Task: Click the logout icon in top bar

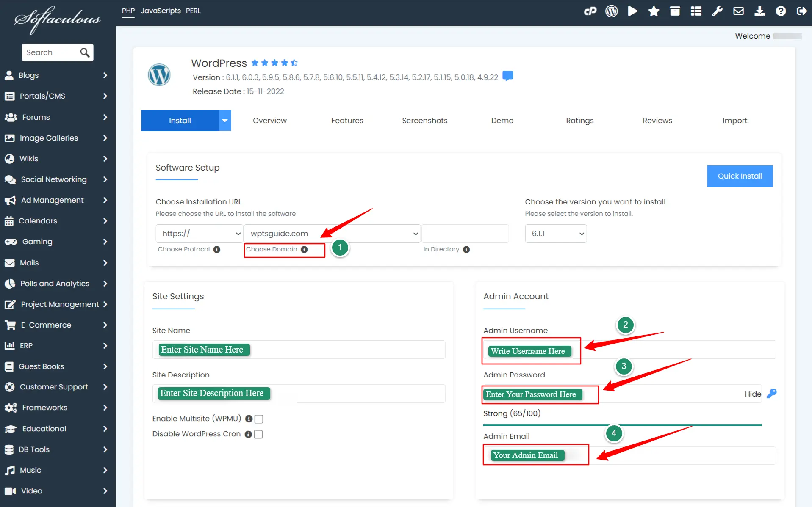Action: (x=801, y=11)
